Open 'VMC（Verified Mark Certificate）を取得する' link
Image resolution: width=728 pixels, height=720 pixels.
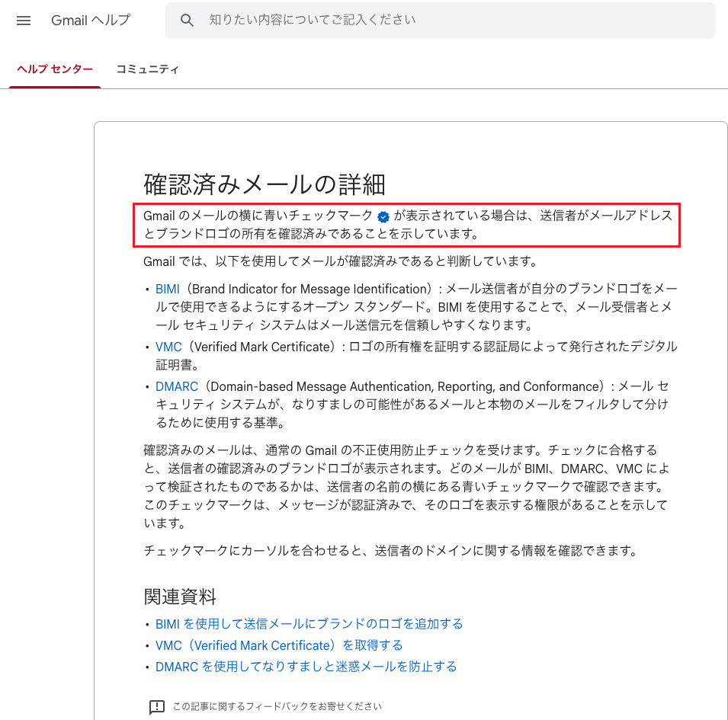tap(279, 645)
